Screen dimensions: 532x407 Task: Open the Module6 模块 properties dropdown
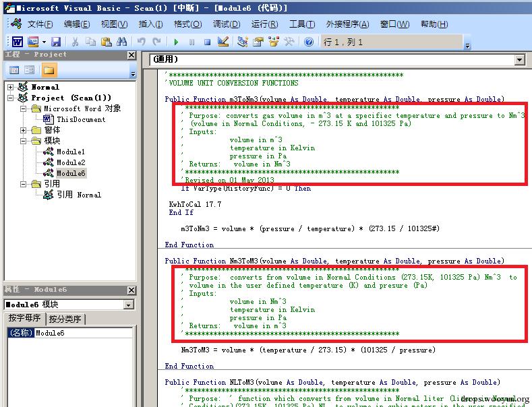pos(128,305)
